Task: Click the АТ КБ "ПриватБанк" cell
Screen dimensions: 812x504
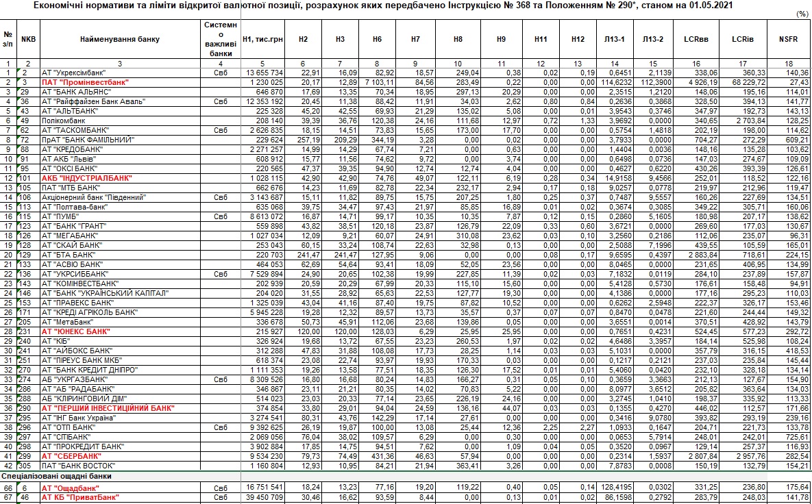Action: click(x=120, y=496)
